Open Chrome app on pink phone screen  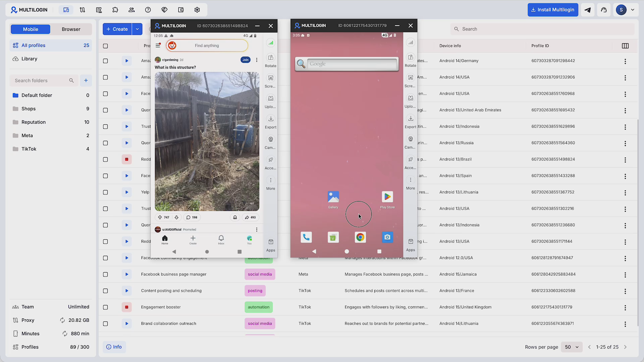coord(360,237)
